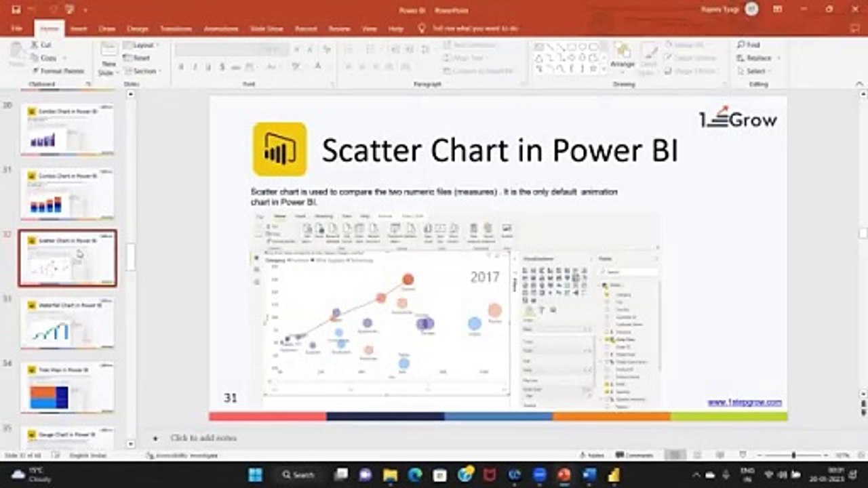This screenshot has width=868, height=488.
Task: Select the slide 31 Combo Chart thumbnail
Action: point(67,193)
